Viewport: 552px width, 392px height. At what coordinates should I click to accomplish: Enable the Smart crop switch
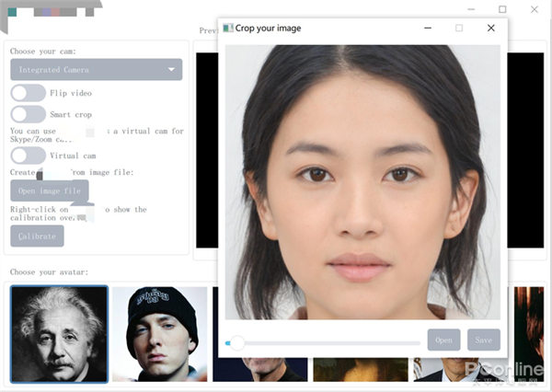point(29,114)
